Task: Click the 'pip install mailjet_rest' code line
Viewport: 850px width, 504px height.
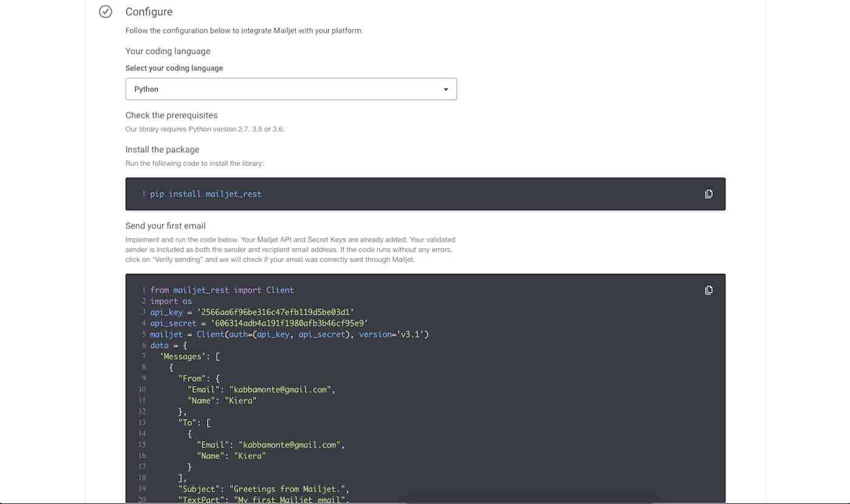Action: (x=206, y=194)
